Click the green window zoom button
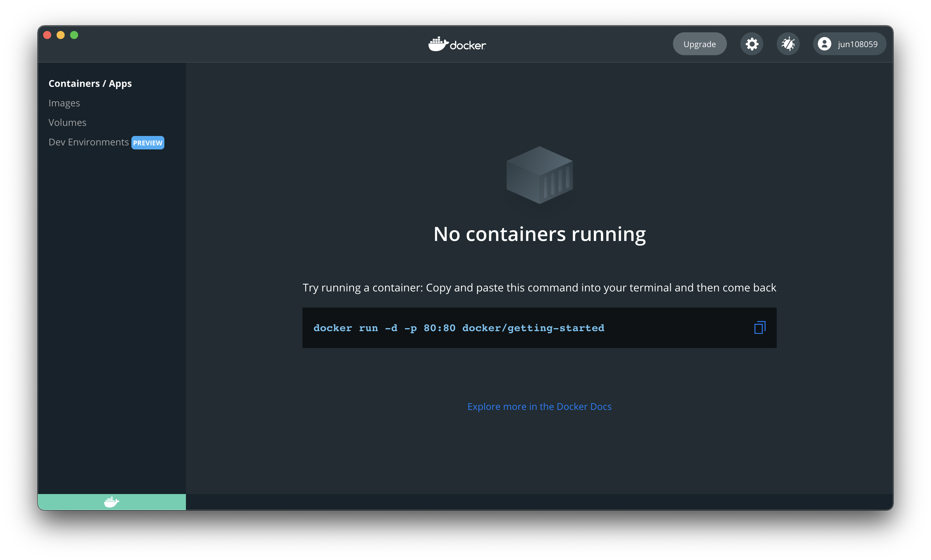 (74, 35)
